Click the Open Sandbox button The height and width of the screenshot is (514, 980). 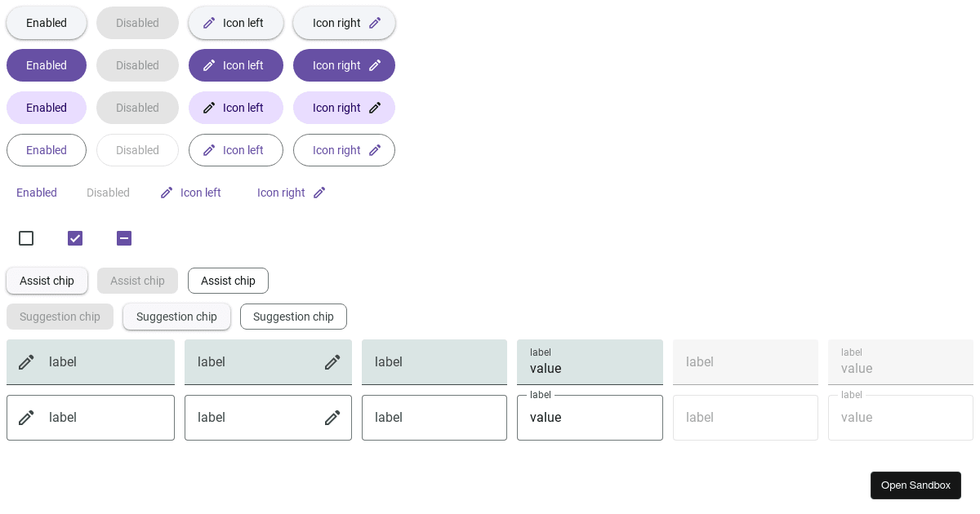click(915, 485)
